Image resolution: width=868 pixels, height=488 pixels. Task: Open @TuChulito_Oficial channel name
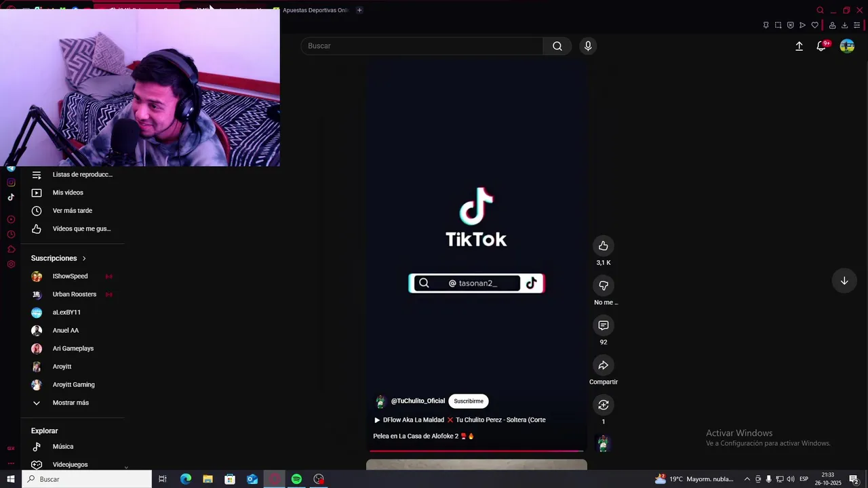pos(418,401)
